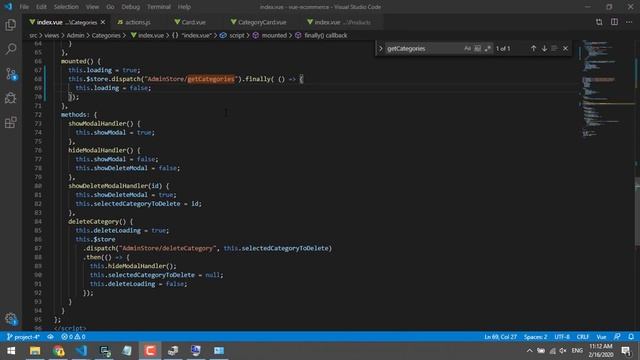Switch to the actions.js tab
The height and width of the screenshot is (360, 640).
point(137,22)
